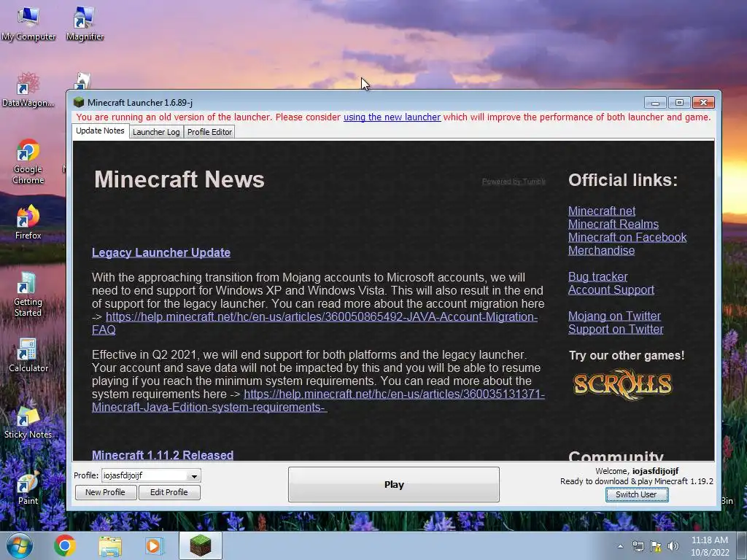Open Windows Explorer in the taskbar
Image resolution: width=747 pixels, height=560 pixels.
coord(110,545)
